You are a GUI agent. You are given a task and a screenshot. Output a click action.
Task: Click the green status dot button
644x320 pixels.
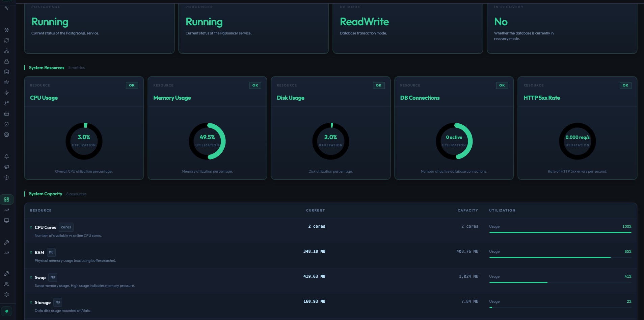point(6,311)
